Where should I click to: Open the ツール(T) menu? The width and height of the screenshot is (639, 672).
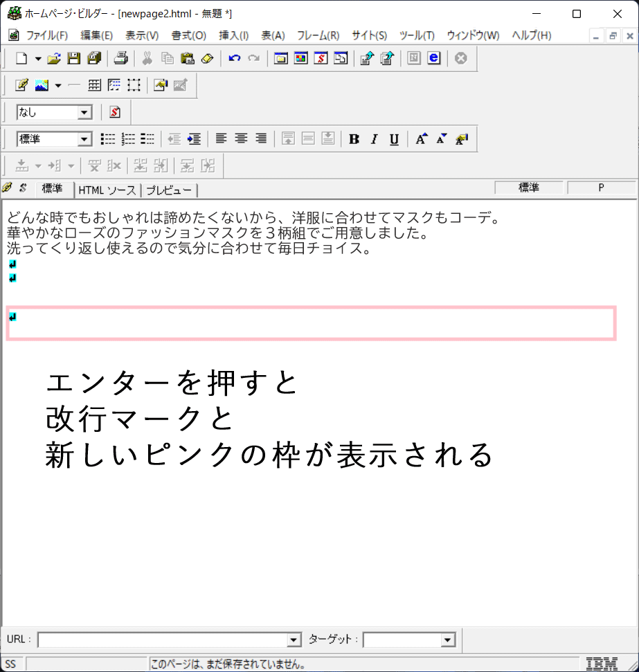coord(417,35)
